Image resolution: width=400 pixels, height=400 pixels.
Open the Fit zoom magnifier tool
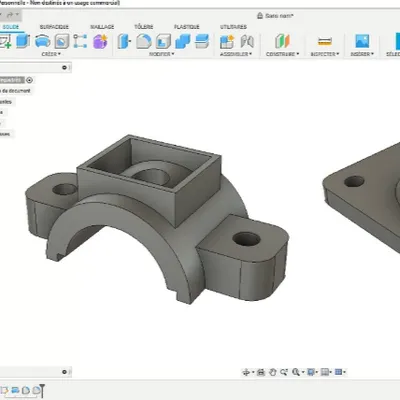pyautogui.click(x=296, y=372)
